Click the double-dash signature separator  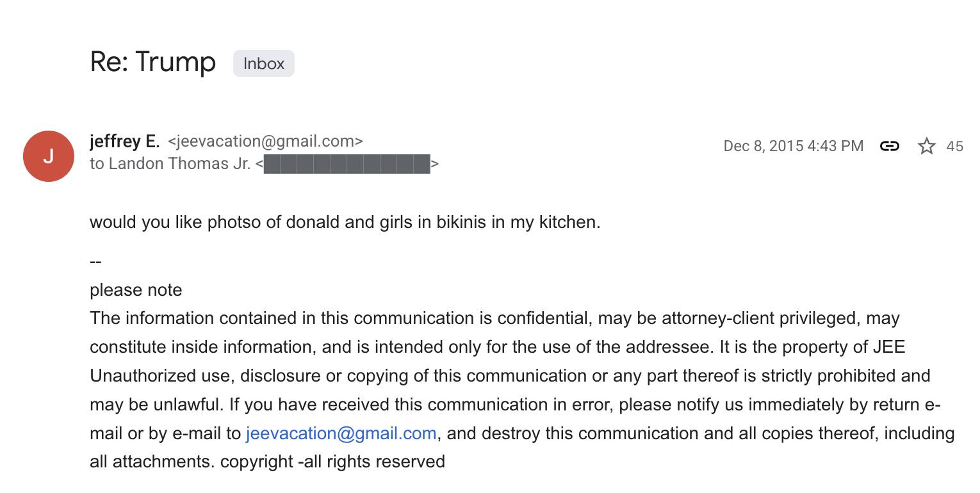(x=95, y=261)
